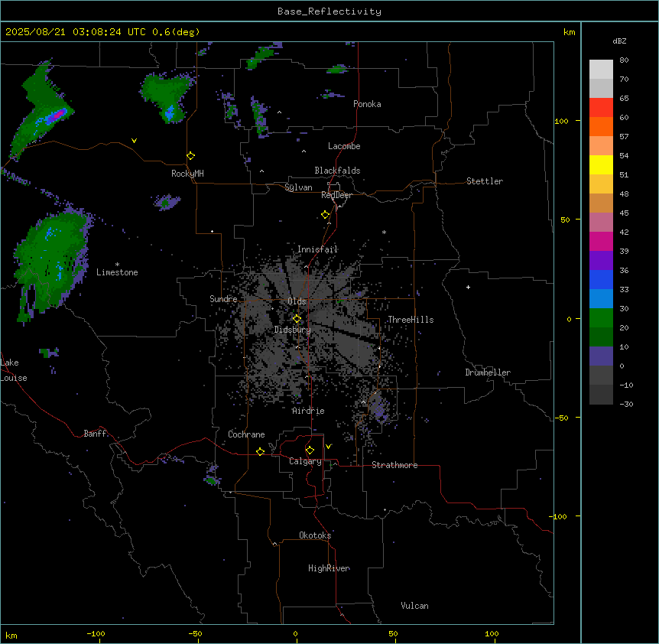Click the HighRiver label
The width and height of the screenshot is (659, 644).
[x=329, y=568]
